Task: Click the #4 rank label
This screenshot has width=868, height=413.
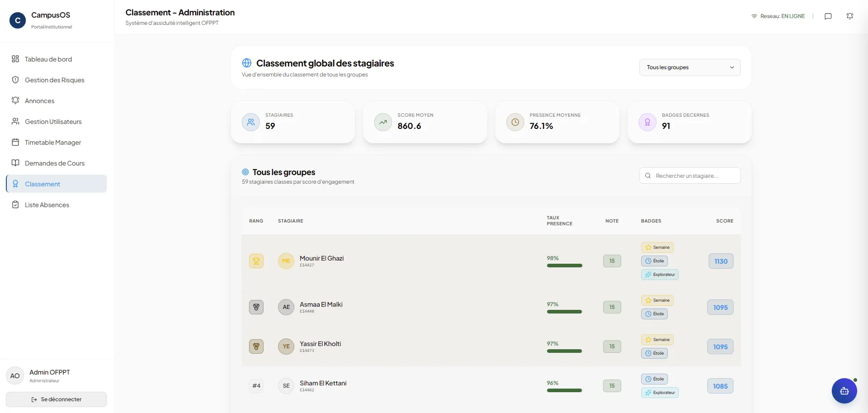Action: [256, 386]
